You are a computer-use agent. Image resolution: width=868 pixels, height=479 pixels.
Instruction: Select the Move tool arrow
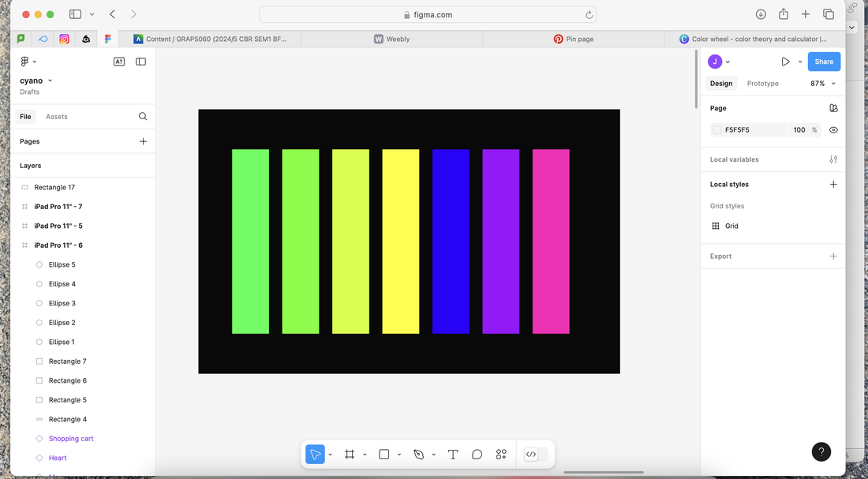tap(315, 454)
